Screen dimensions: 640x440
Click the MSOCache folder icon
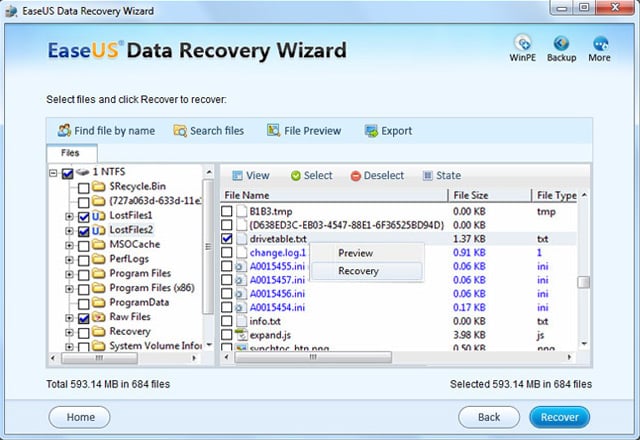[98, 244]
